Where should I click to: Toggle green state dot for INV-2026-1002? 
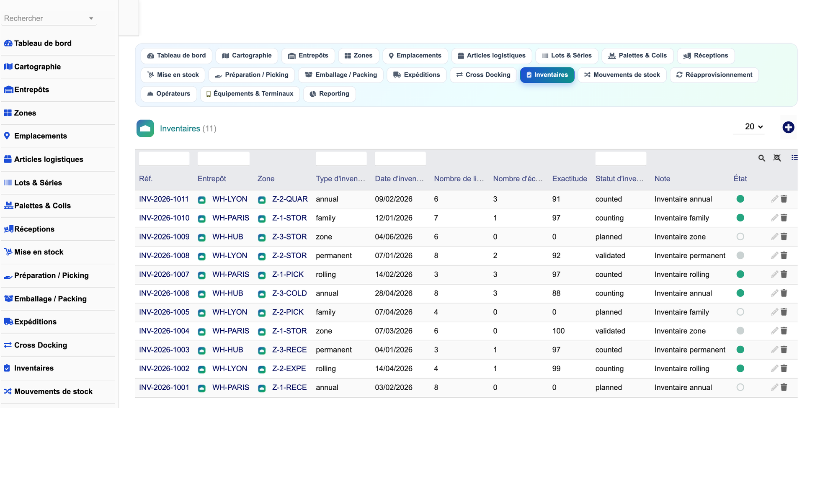(740, 368)
